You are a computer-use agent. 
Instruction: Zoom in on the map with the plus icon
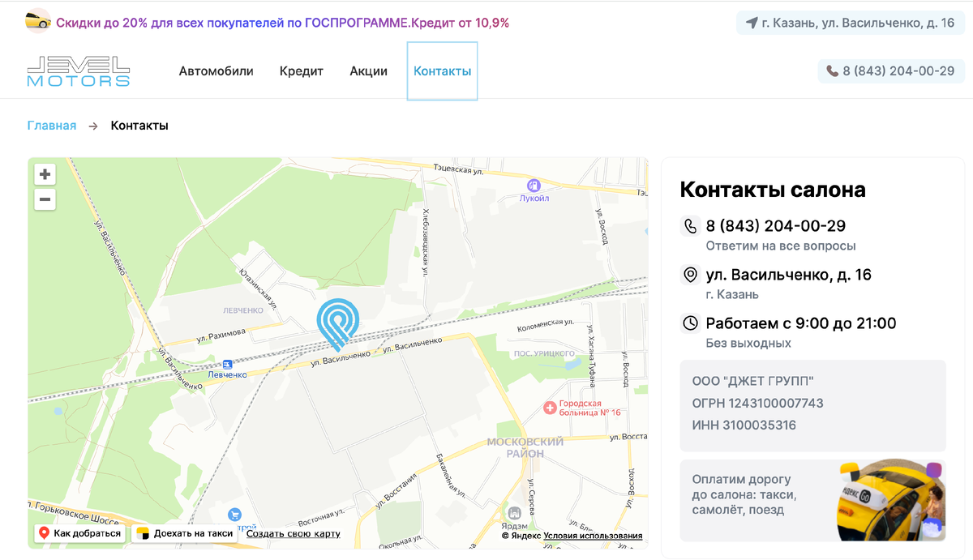click(45, 173)
